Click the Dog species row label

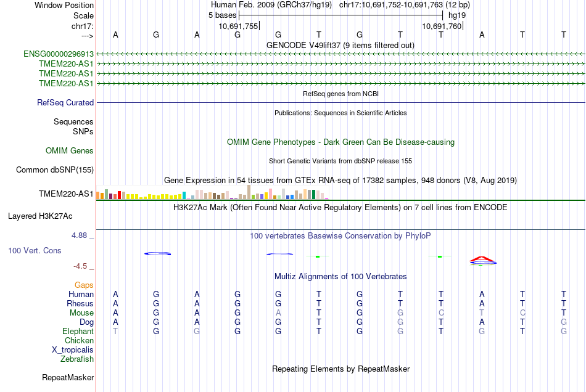point(86,322)
